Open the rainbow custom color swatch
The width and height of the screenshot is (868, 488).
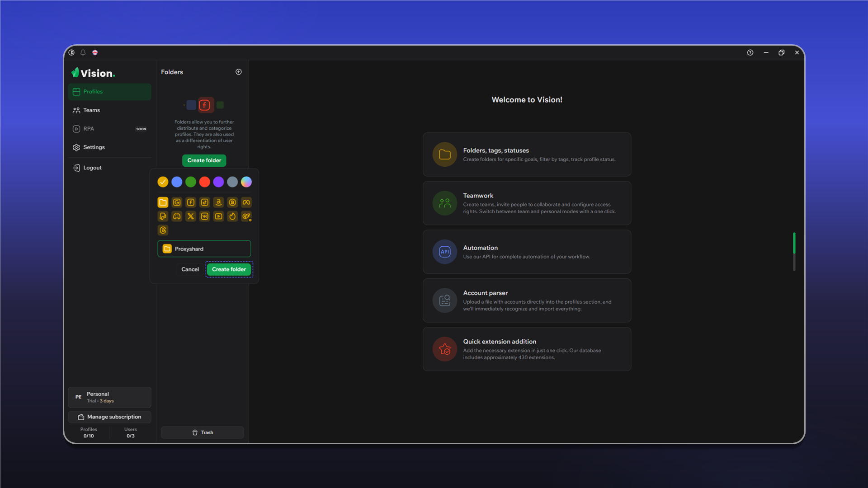pos(246,182)
